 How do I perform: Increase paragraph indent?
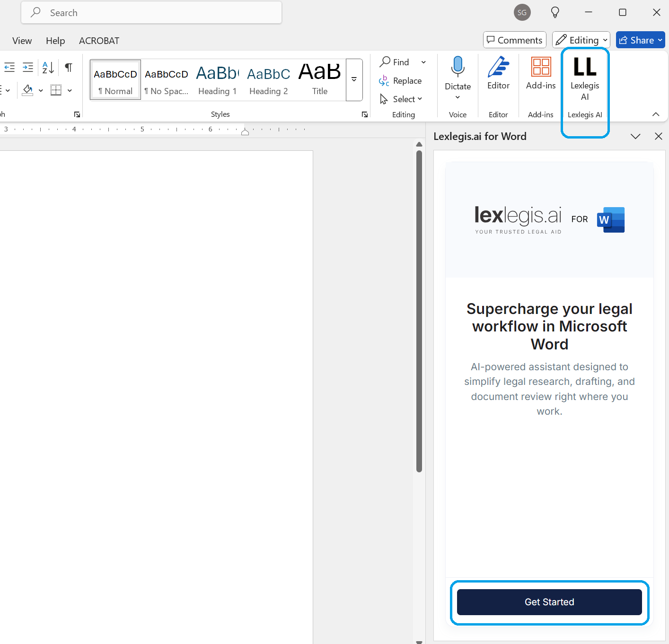(x=28, y=67)
